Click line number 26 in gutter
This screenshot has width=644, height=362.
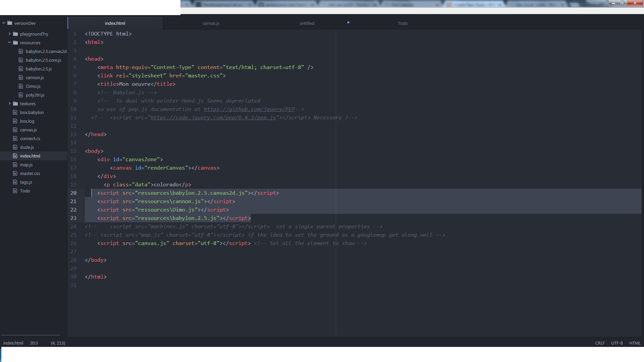[73, 243]
